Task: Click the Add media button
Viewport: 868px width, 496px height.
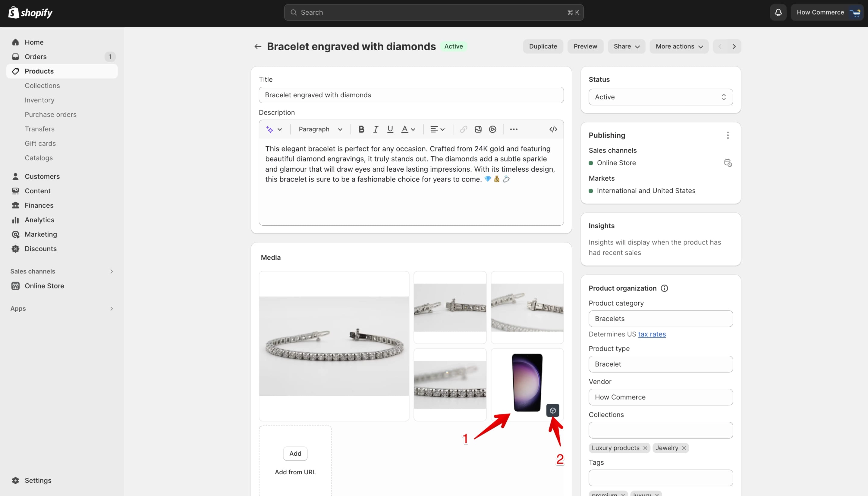Action: (x=295, y=454)
